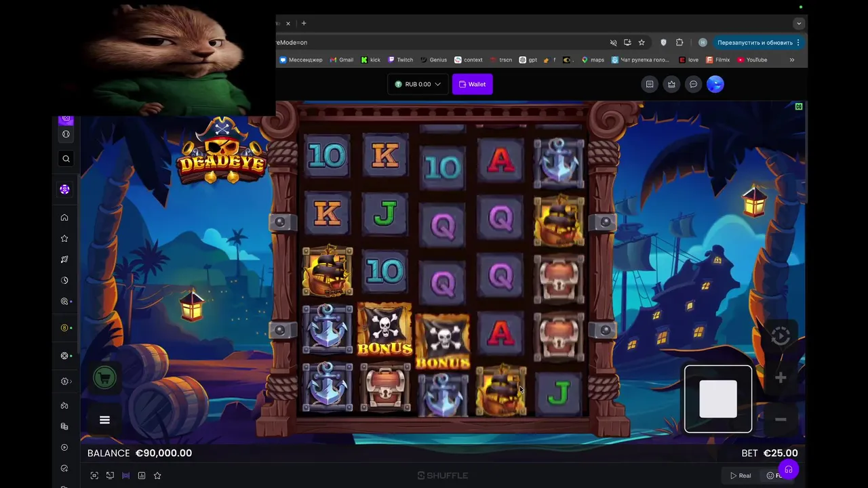868x488 pixels.
Task: Favourite this game with star icon
Action: pyautogui.click(x=157, y=476)
